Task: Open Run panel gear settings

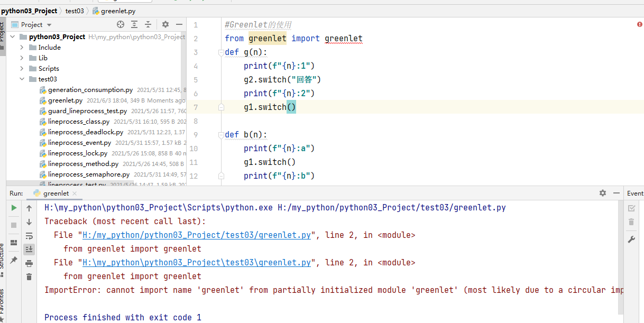Action: 603,193
